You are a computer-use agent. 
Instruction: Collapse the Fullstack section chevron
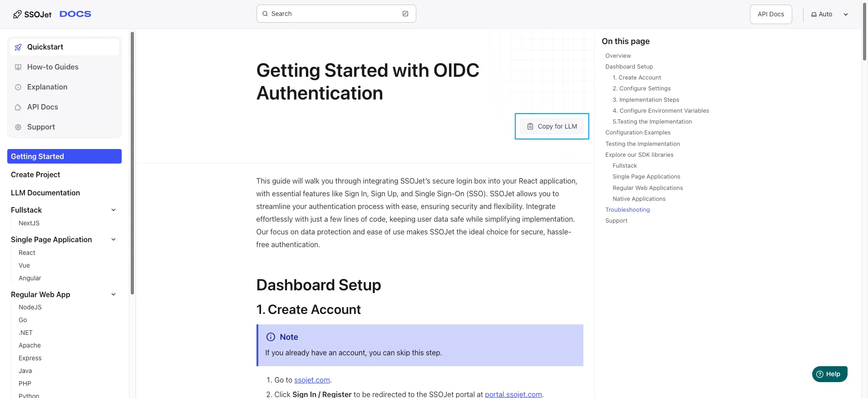pos(113,209)
